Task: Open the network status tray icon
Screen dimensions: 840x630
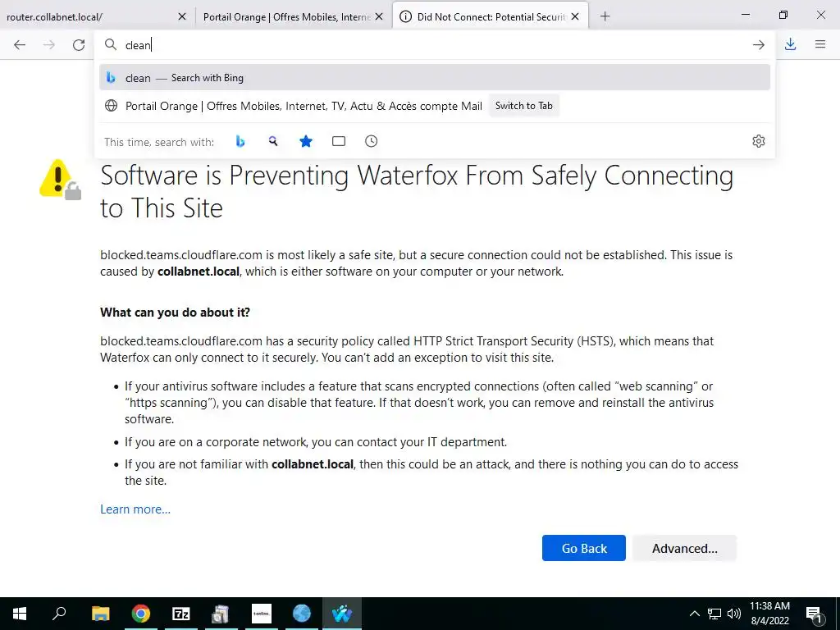Action: pyautogui.click(x=714, y=614)
